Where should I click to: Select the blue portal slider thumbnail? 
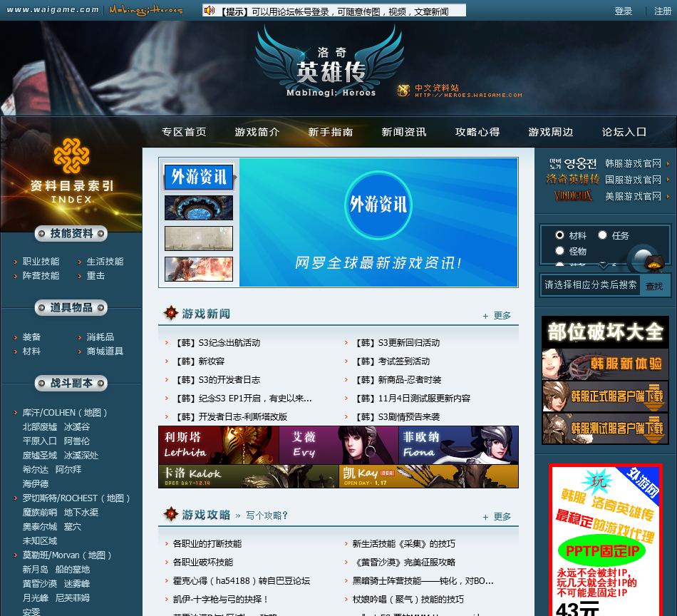199,207
